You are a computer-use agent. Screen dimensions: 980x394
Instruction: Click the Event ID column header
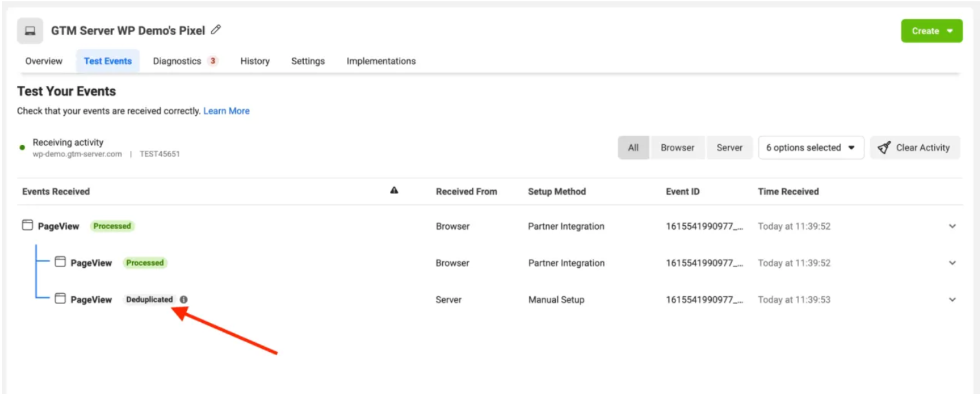683,192
